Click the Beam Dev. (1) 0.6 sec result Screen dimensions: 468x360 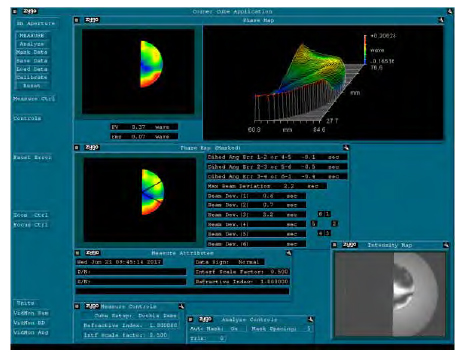point(256,196)
